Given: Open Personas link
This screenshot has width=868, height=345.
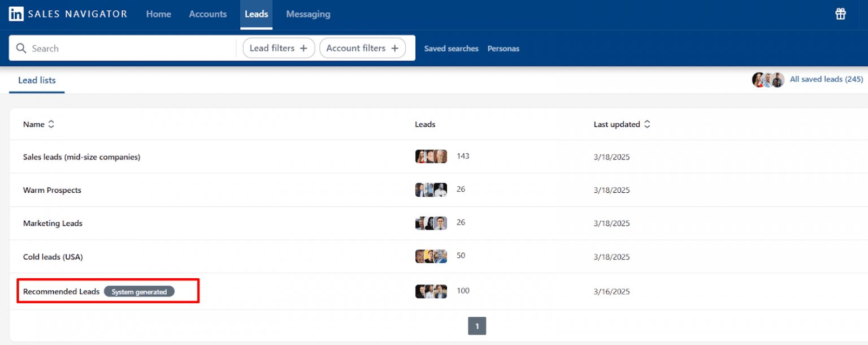Looking at the screenshot, I should pos(504,49).
